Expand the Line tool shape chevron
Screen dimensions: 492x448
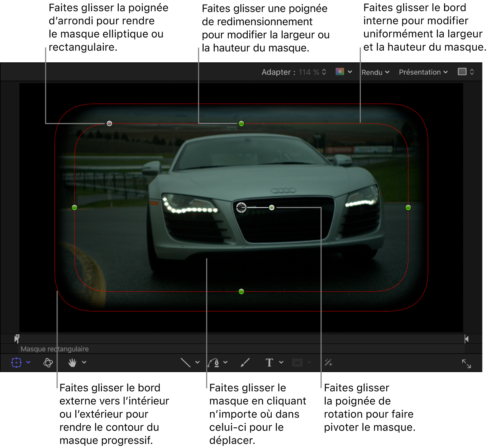pyautogui.click(x=197, y=362)
